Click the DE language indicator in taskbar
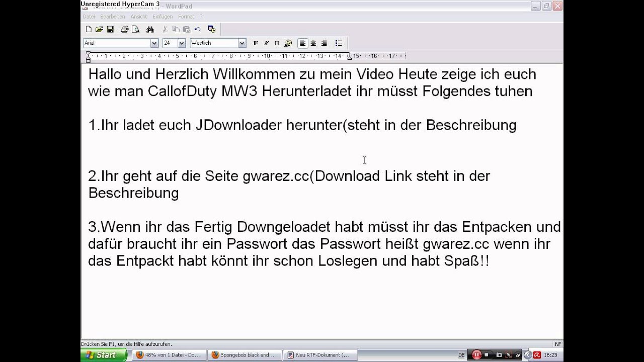This screenshot has width=644, height=362. pyautogui.click(x=462, y=355)
